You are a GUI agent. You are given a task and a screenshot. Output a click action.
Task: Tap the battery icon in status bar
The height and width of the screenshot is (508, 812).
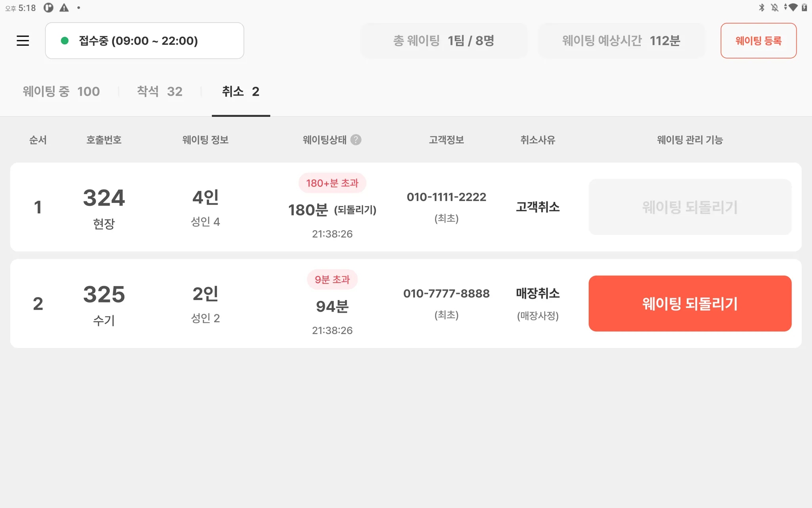pyautogui.click(x=804, y=8)
